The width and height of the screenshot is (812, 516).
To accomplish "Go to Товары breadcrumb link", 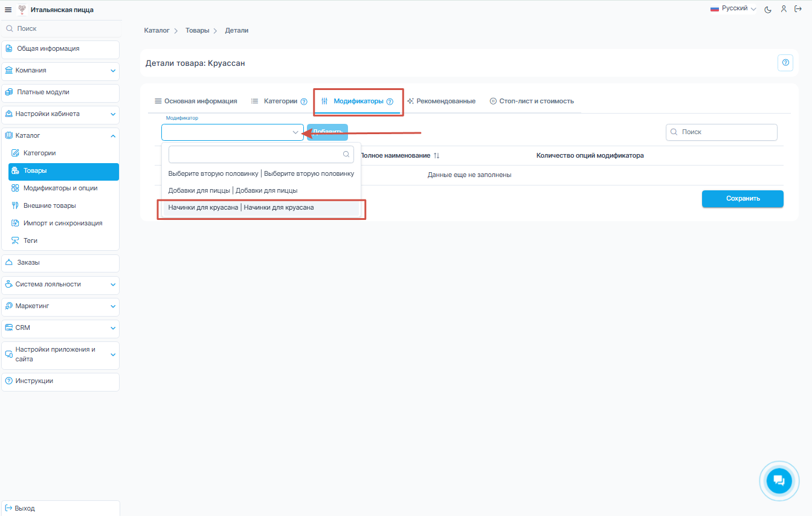I will click(x=197, y=30).
